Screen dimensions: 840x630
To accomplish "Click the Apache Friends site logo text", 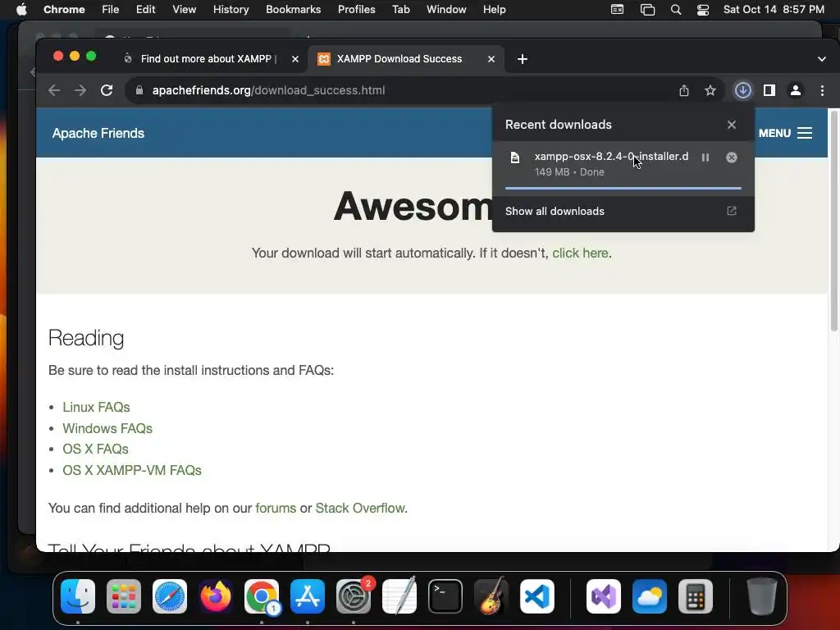I will 98,133.
